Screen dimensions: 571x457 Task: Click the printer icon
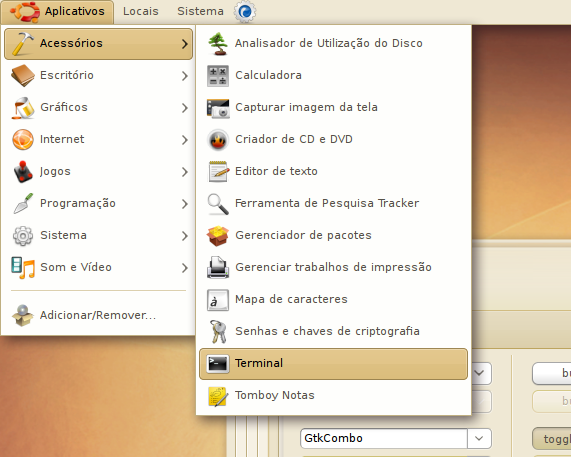(218, 268)
